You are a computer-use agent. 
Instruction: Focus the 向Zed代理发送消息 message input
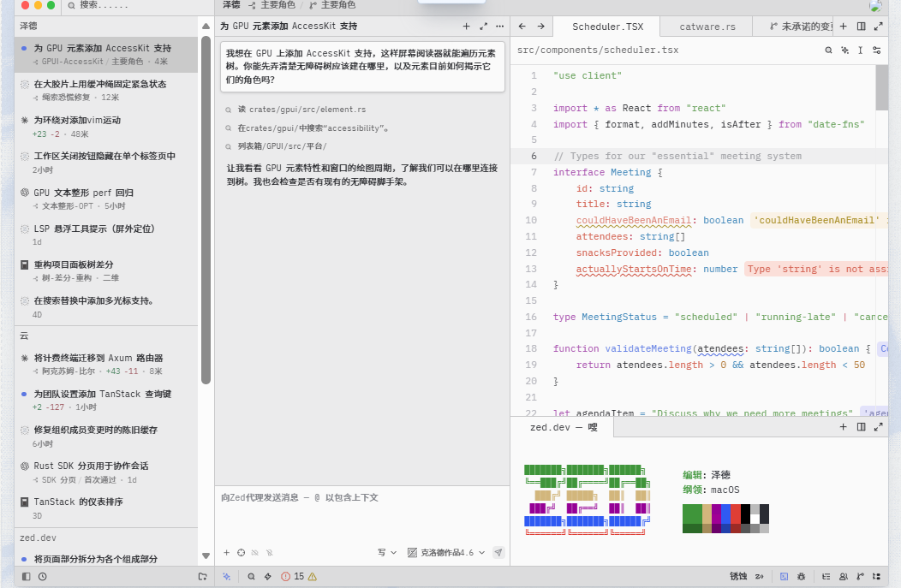[362, 498]
